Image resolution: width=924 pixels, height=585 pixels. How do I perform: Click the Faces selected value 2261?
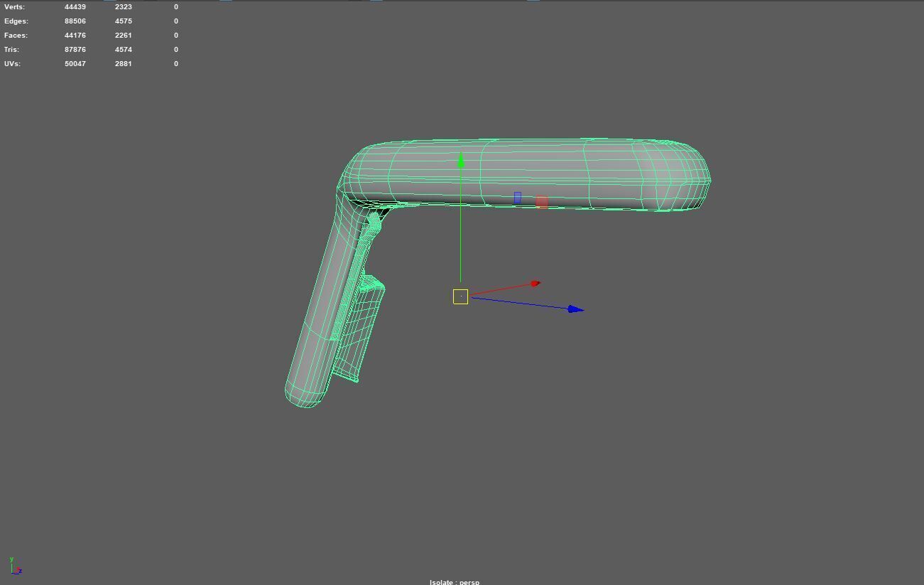[x=124, y=35]
